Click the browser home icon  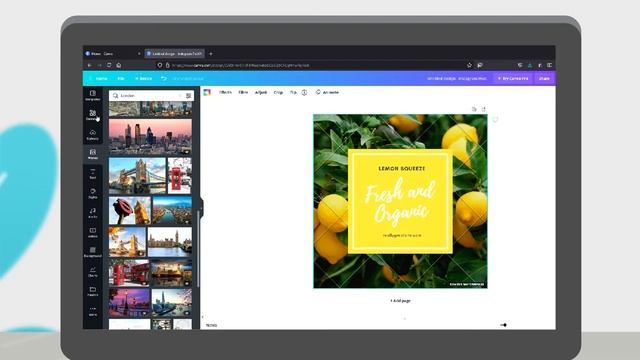coord(119,65)
